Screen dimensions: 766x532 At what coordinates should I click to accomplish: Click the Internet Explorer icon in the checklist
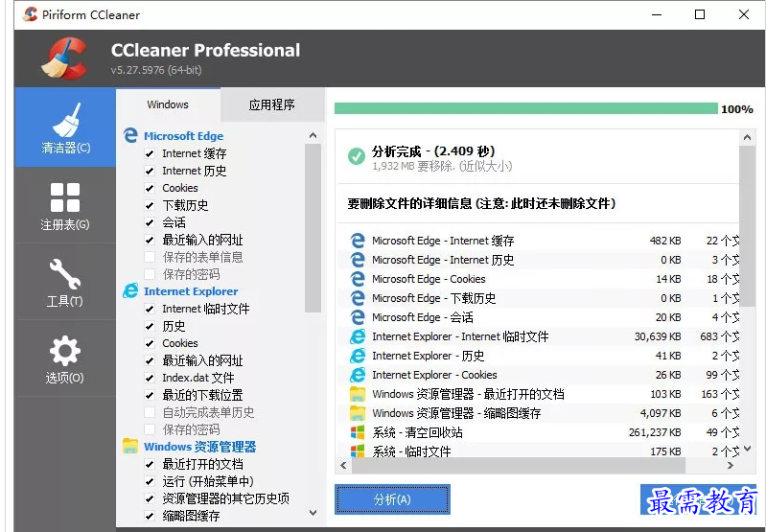click(x=130, y=290)
